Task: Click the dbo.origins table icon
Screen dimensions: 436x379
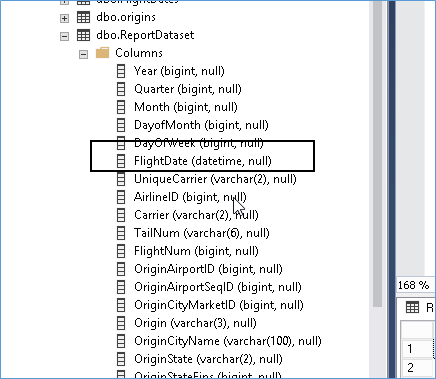Action: [x=83, y=17]
